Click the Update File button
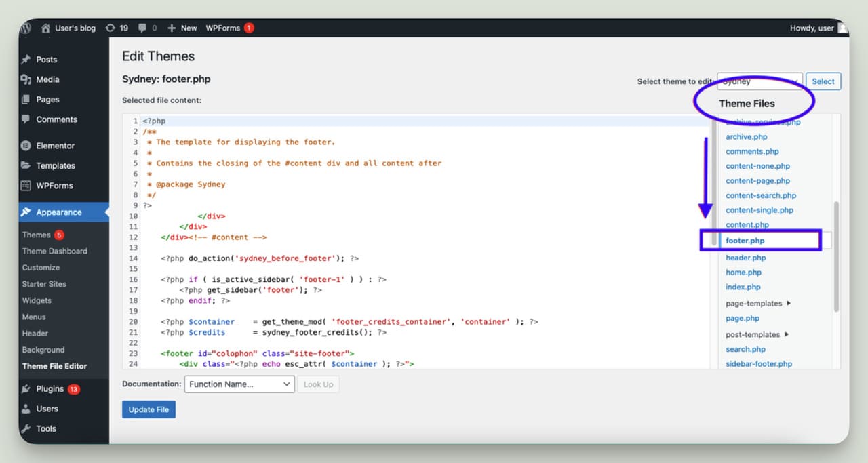The image size is (868, 463). coord(149,409)
